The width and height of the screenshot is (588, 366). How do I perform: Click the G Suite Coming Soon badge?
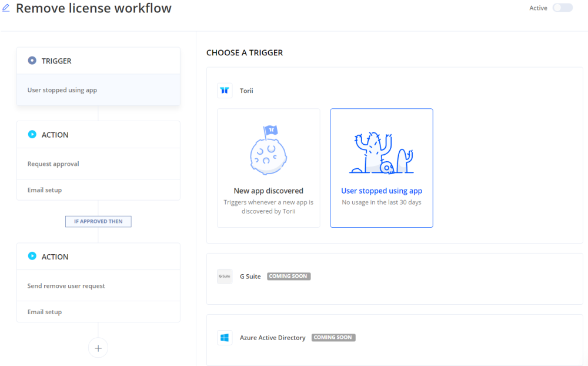(289, 277)
